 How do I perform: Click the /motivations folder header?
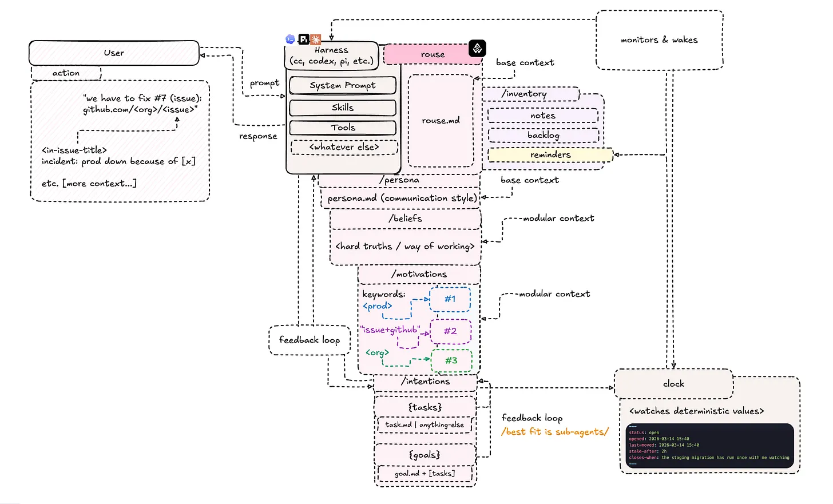(x=419, y=275)
